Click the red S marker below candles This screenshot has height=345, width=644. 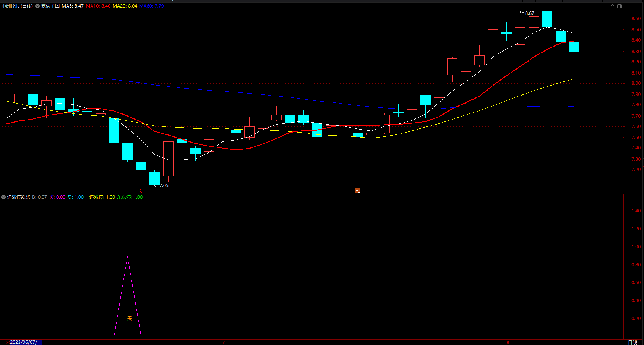141,191
